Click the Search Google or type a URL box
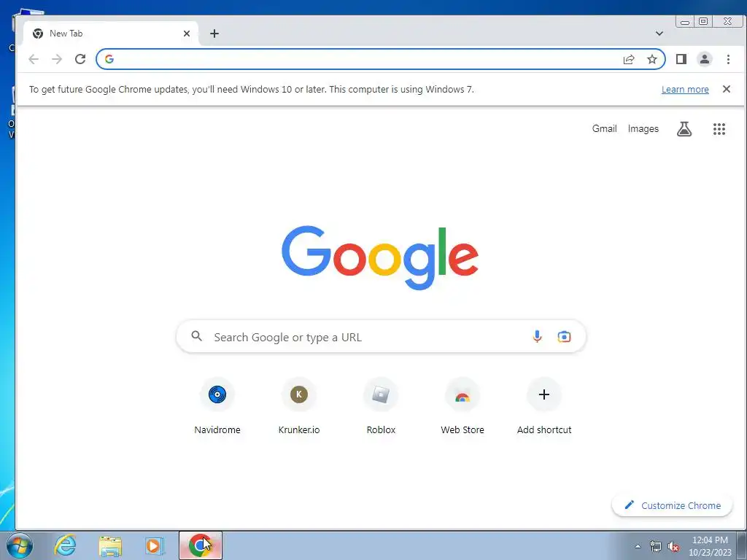 [381, 337]
